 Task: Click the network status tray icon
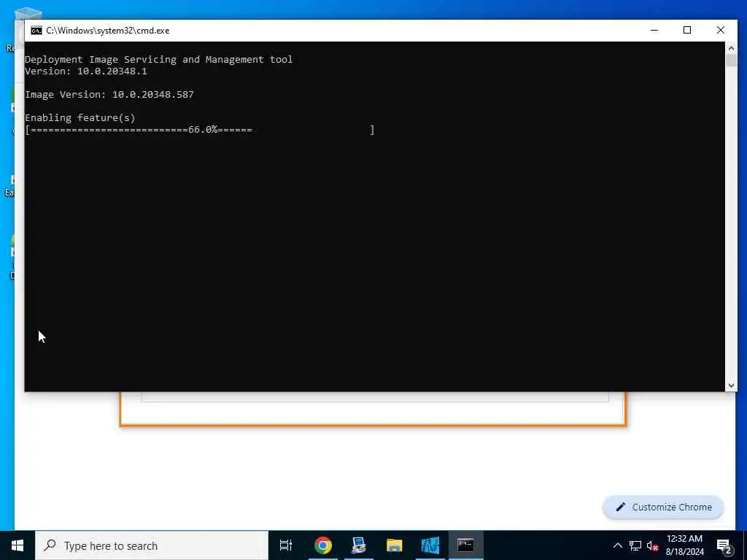click(x=635, y=545)
